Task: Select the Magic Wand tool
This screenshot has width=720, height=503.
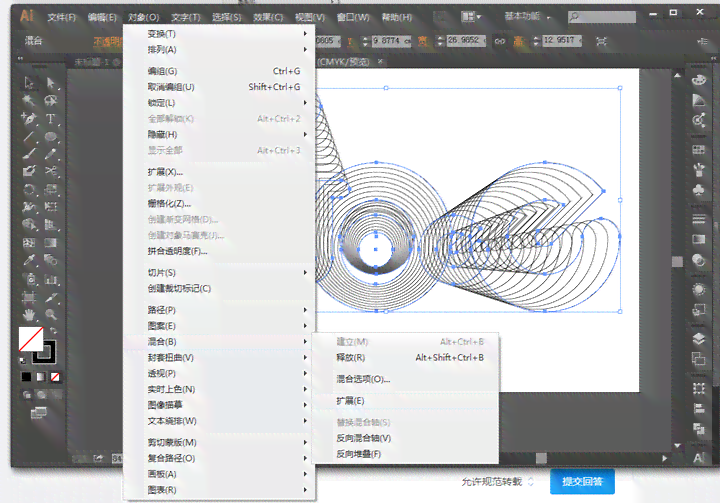Action: pos(29,100)
